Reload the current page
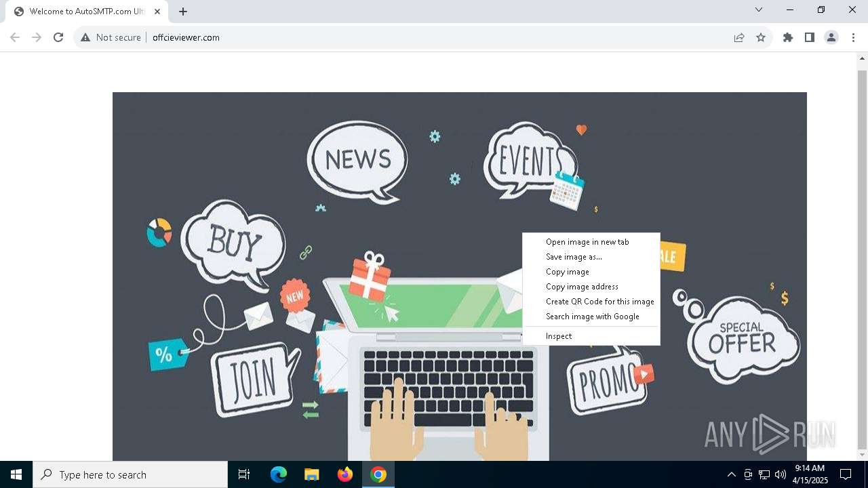 58,37
